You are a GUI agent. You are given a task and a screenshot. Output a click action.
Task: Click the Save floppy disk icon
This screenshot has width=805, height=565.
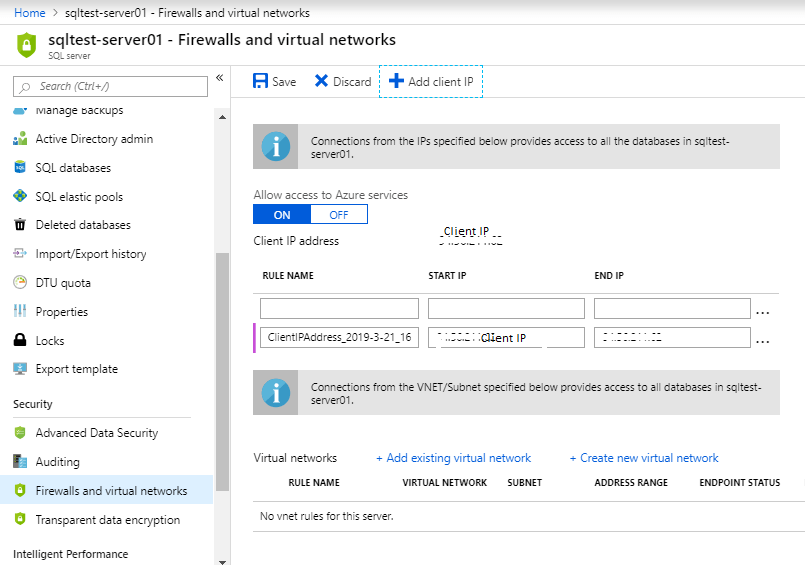click(260, 81)
